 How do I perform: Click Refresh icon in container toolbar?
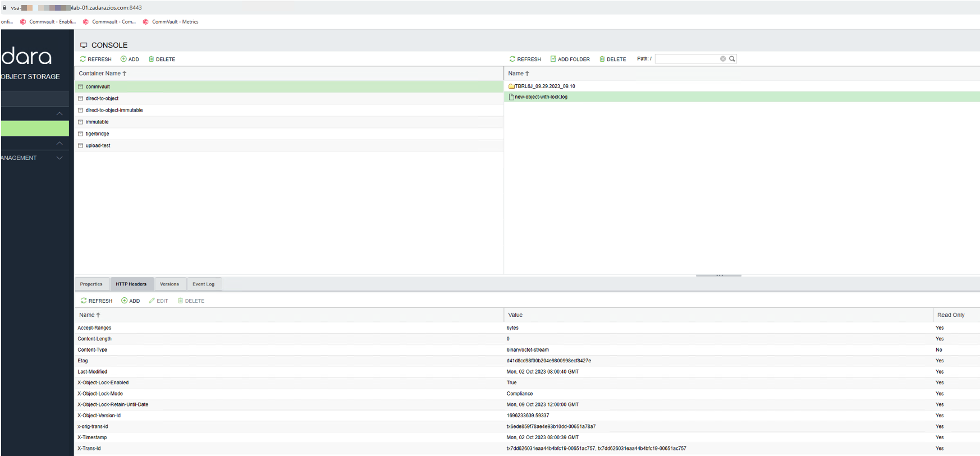pos(83,59)
